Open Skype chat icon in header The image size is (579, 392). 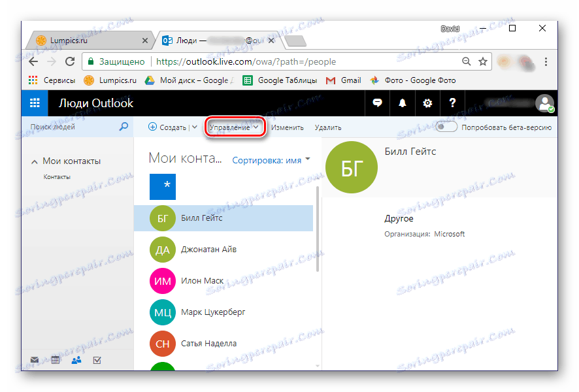click(x=377, y=103)
